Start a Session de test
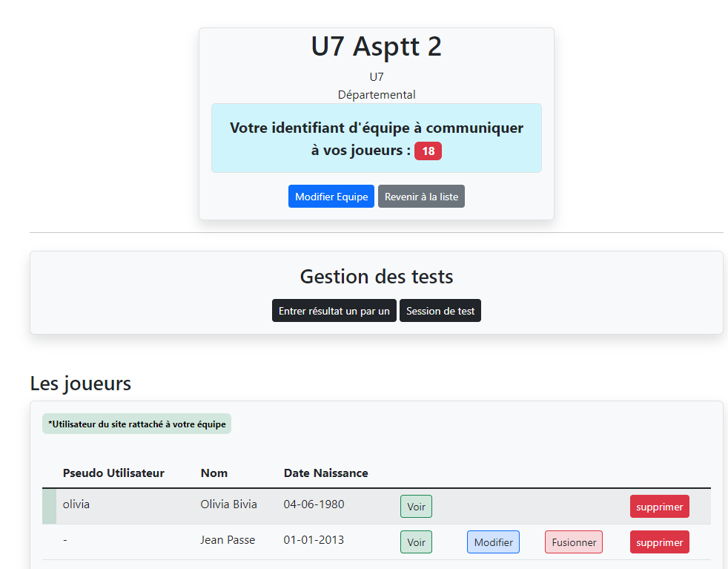The height and width of the screenshot is (569, 728). (440, 311)
